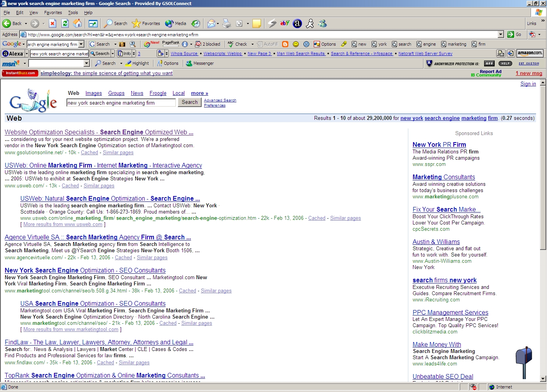The image size is (547, 392).
Task: Click the Blogger orange B icon
Action: pyautogui.click(x=285, y=44)
